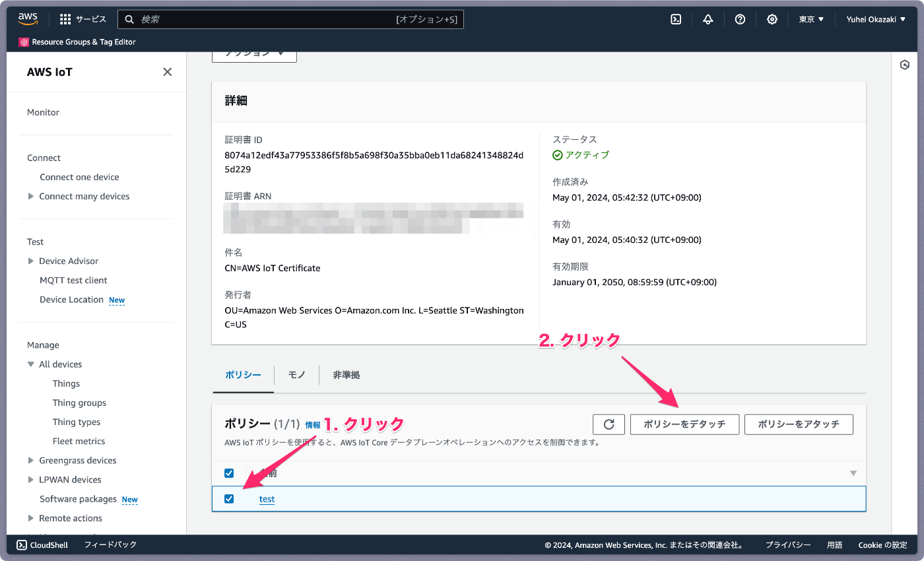Expand Greengrass devices
Image resolution: width=924 pixels, height=561 pixels.
(31, 460)
